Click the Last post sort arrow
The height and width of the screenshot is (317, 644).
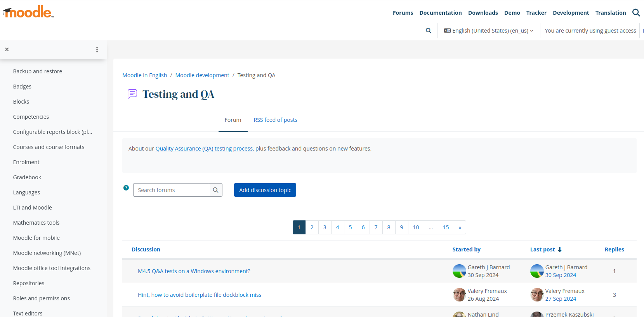[560, 249]
